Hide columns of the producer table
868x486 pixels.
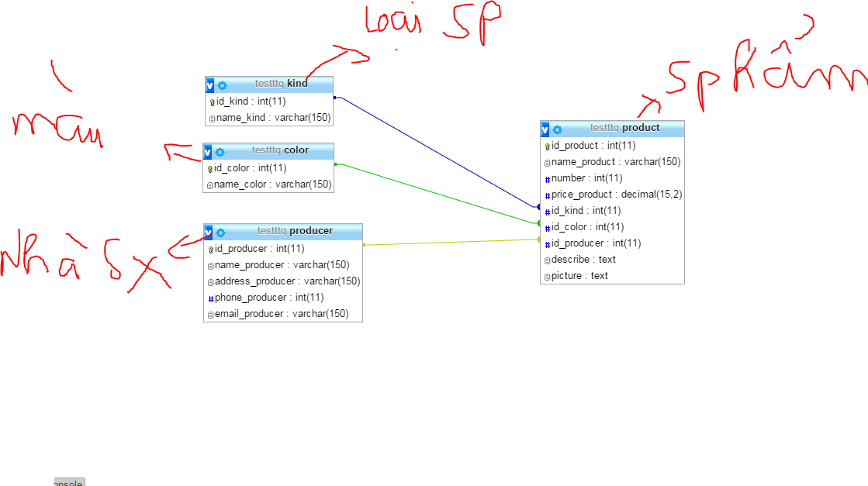(208, 233)
